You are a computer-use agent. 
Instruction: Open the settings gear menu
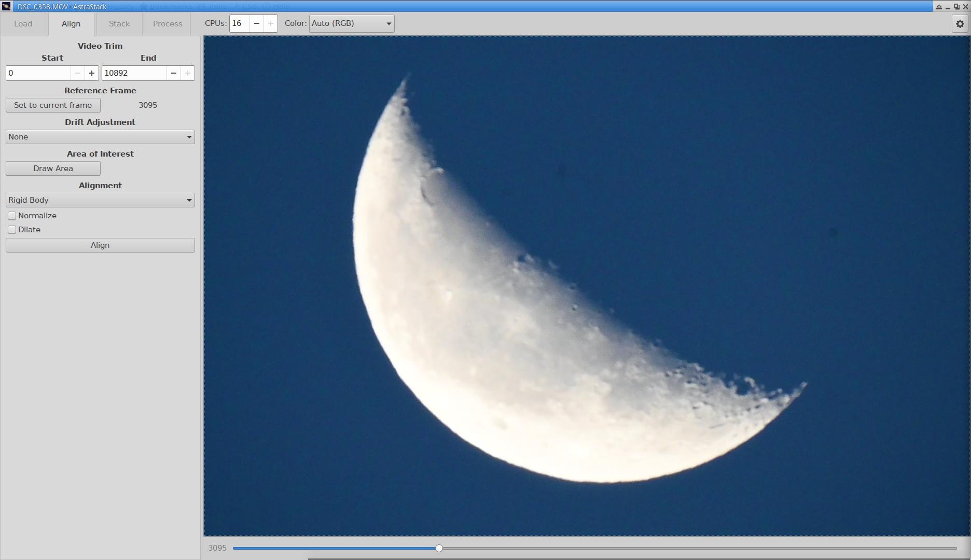tap(960, 24)
